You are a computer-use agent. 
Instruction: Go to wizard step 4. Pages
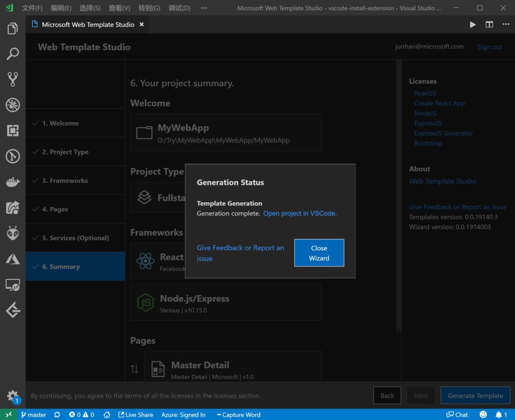[75, 209]
